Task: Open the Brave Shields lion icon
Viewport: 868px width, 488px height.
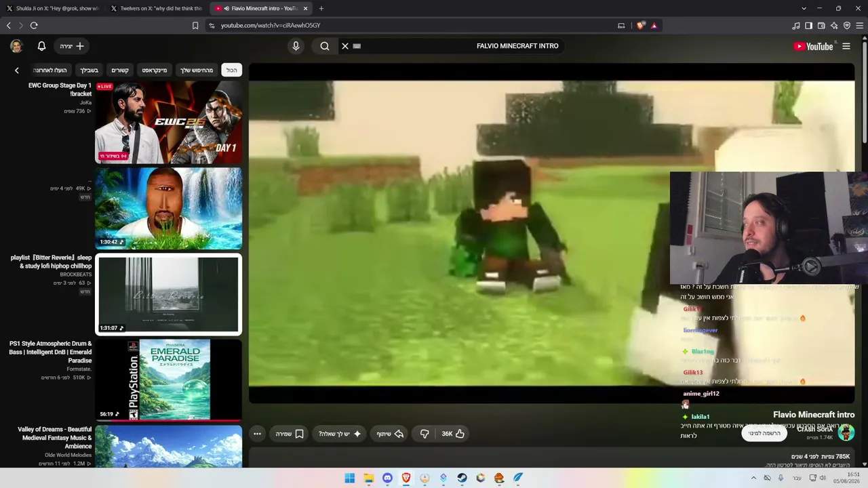Action: (640, 26)
